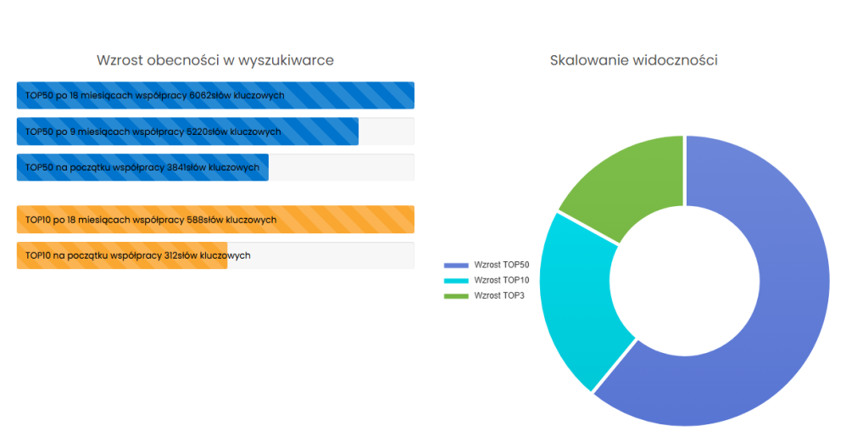
Task: Click the white center of the donut chart
Action: pyautogui.click(x=685, y=281)
